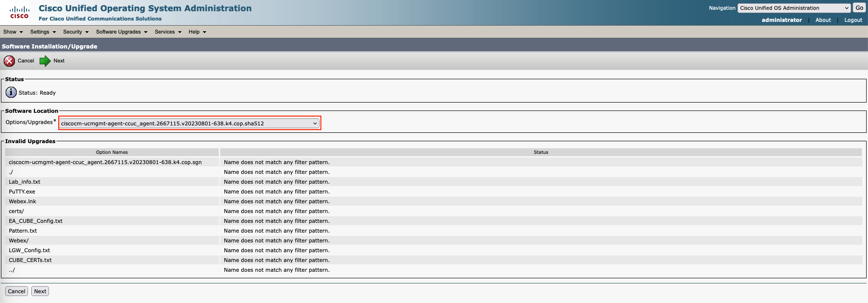Screen dimensions: 868x303
Task: Click the Status information icon
Action: [11, 92]
